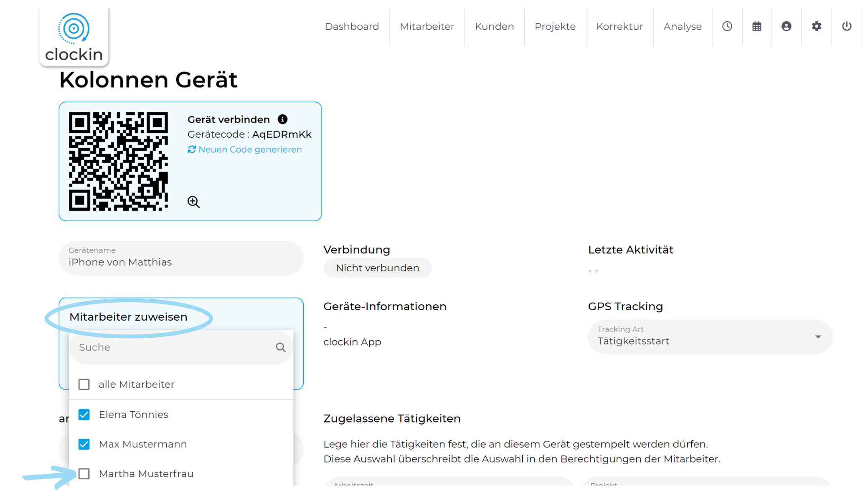
Task: Select Martha Musterfrau name label
Action: (146, 474)
